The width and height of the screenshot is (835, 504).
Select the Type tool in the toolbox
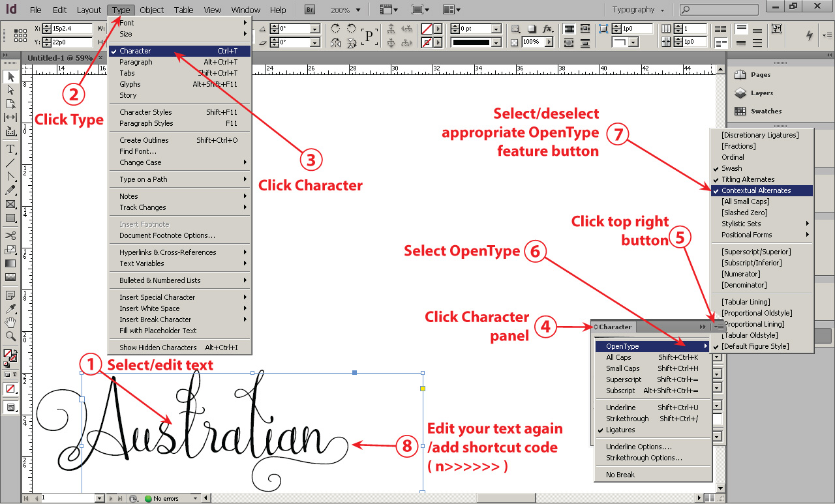tap(10, 149)
